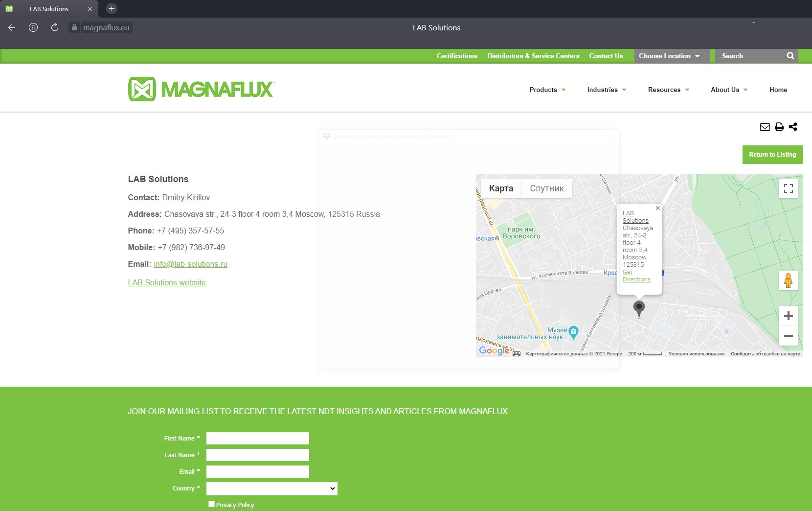Click Return to Listing button

tap(772, 155)
